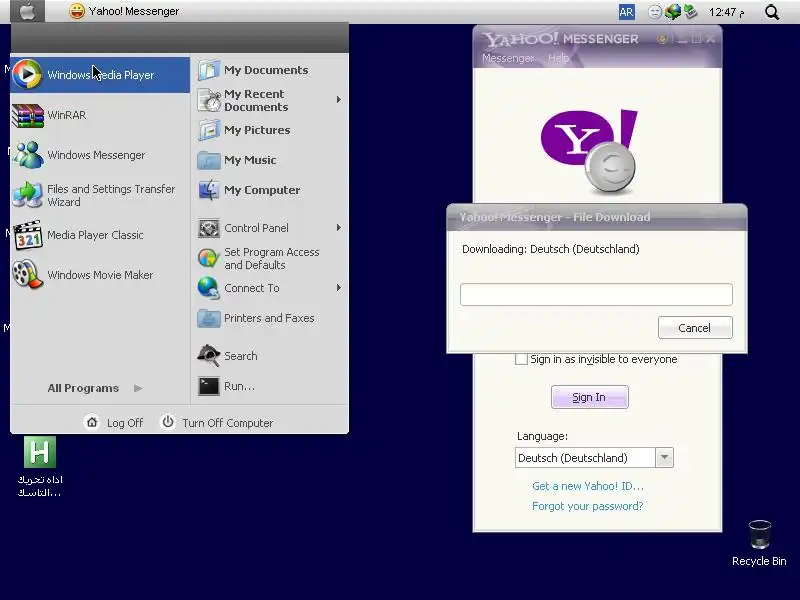
Task: Click the My Computer Finder-style icon
Action: pyautogui.click(x=209, y=190)
